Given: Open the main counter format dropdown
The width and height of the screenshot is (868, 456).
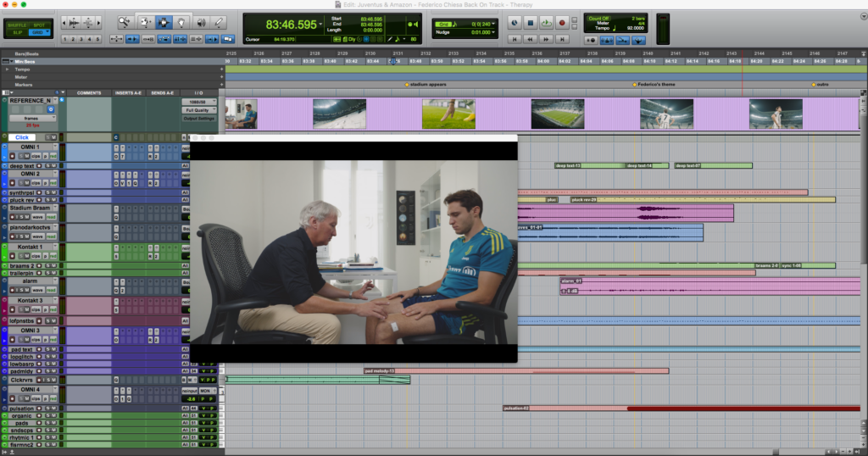Looking at the screenshot, I should [320, 25].
